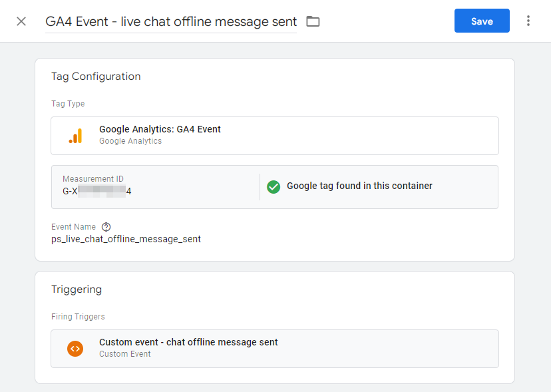This screenshot has height=392, width=551.
Task: Click the Google tag found in this container link
Action: pos(359,187)
